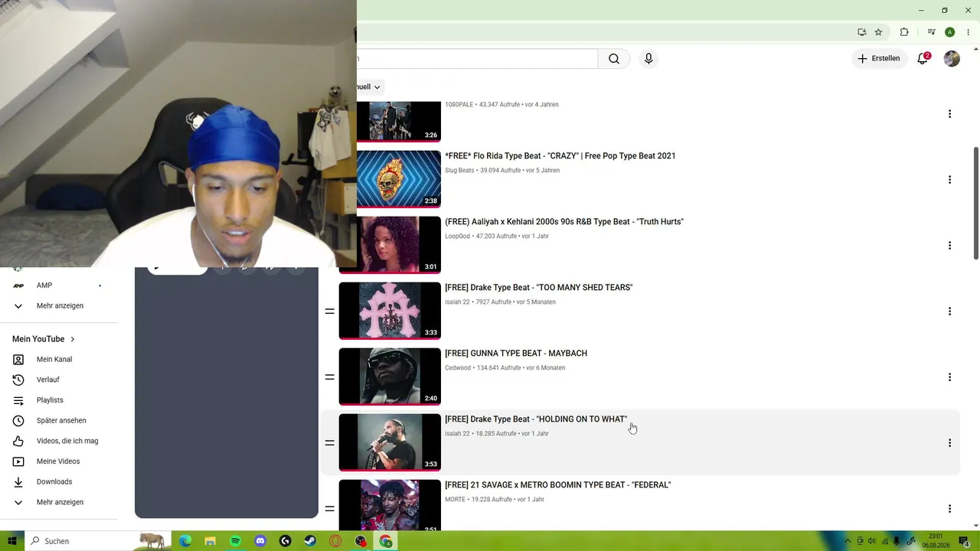This screenshot has height=551, width=980.
Task: Open the Chrome profile 'A' avatar
Action: (949, 32)
